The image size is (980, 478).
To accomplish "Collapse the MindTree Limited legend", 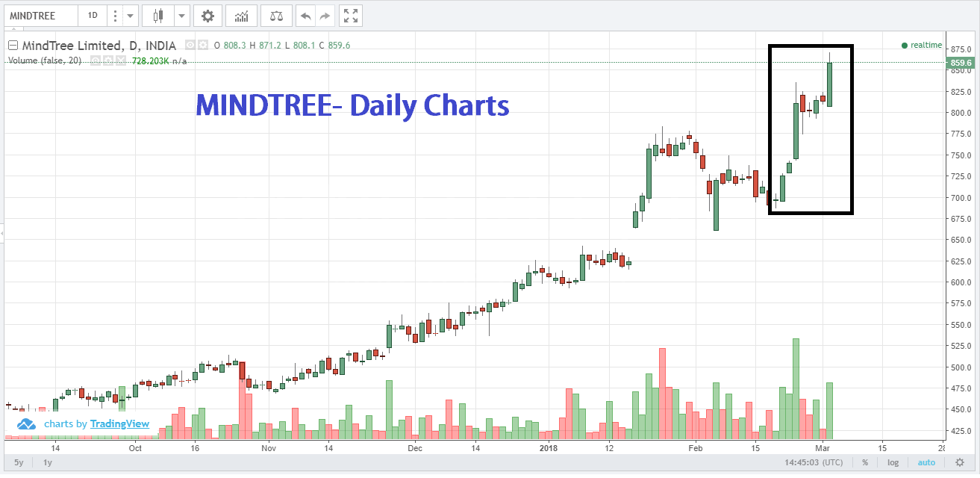I will [x=13, y=45].
